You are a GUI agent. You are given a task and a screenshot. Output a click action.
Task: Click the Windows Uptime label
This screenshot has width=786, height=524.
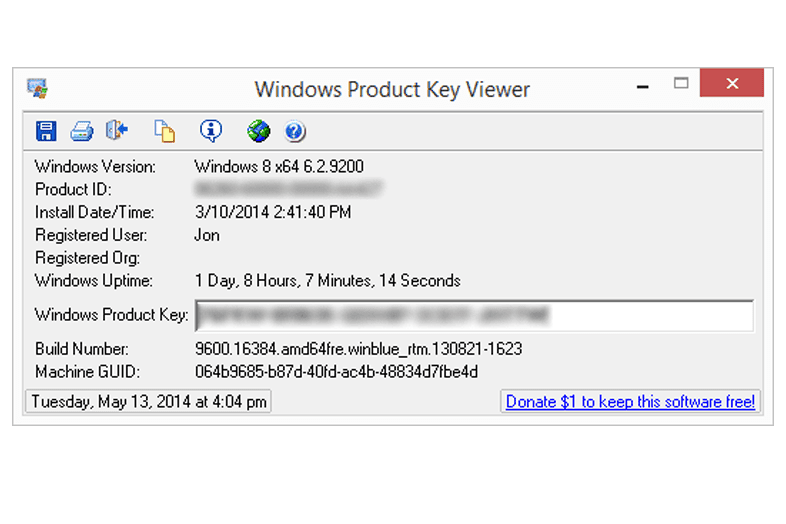(94, 280)
